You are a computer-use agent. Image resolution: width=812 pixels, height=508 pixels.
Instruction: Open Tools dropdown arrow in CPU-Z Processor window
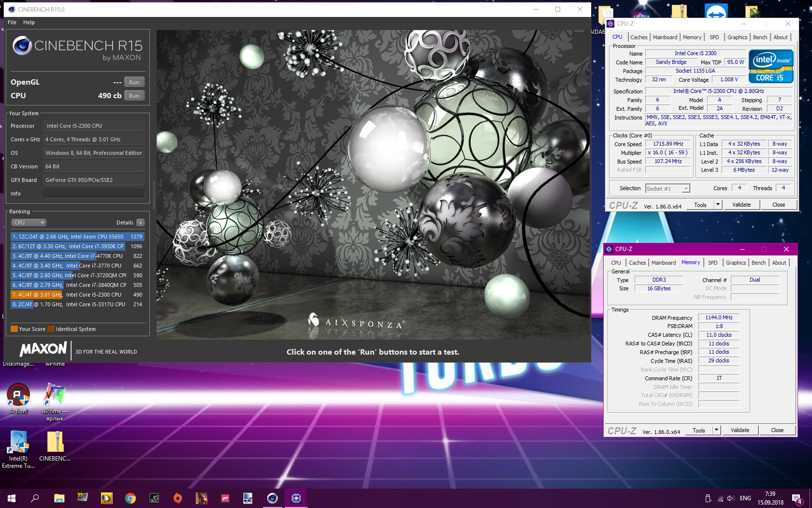tap(718, 205)
